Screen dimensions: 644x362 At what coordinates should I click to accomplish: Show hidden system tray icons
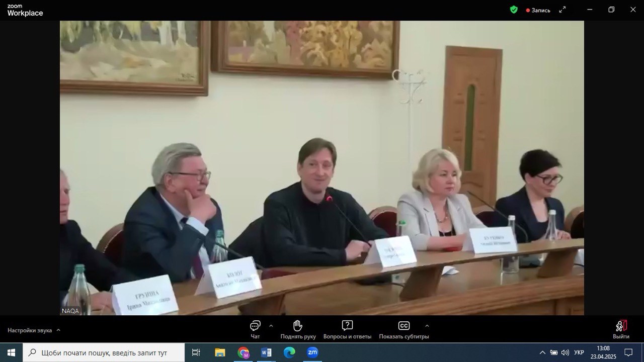pyautogui.click(x=542, y=352)
